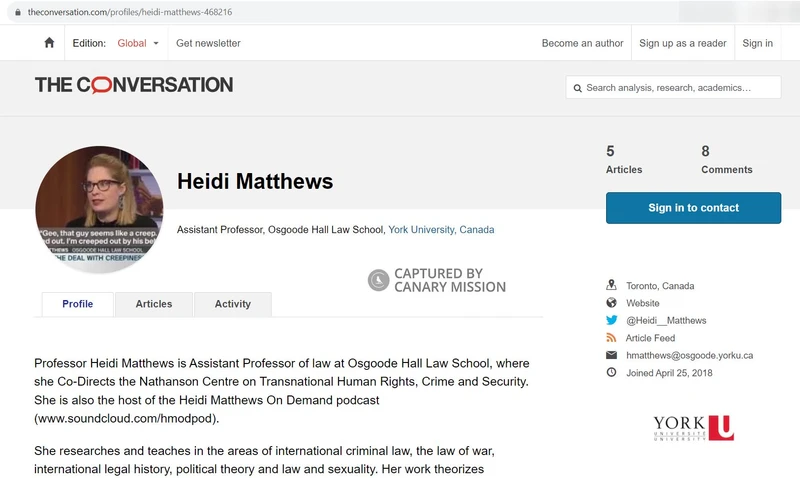
Task: Focus the search analysis input field
Action: pyautogui.click(x=673, y=87)
